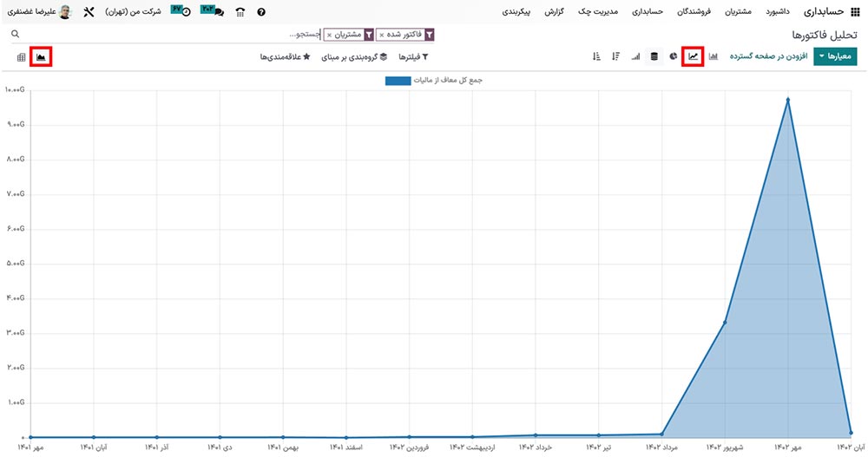Switch to pie chart type
The width and height of the screenshot is (868, 457).
point(673,56)
